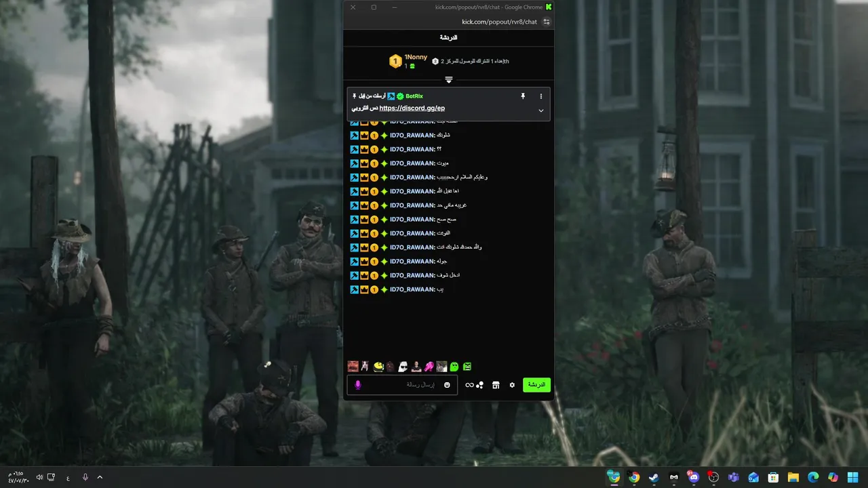Image resolution: width=868 pixels, height=488 pixels.
Task: Insert the white ghost with sunglasses emote
Action: (403, 367)
